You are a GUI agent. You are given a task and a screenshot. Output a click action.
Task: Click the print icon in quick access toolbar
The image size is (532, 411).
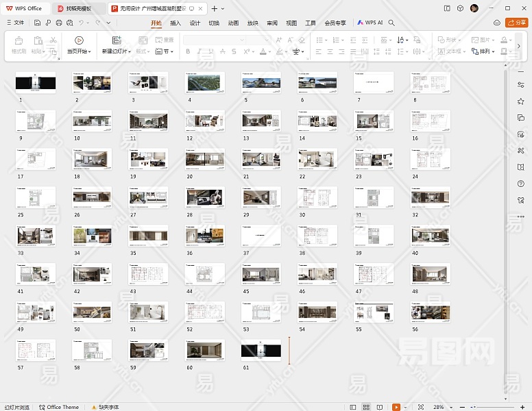click(x=59, y=23)
